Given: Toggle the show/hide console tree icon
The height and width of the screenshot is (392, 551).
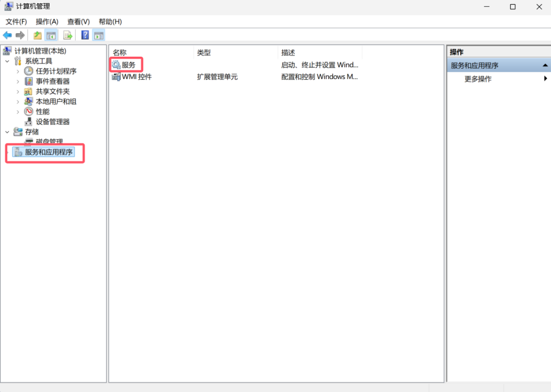Looking at the screenshot, I should tap(52, 35).
